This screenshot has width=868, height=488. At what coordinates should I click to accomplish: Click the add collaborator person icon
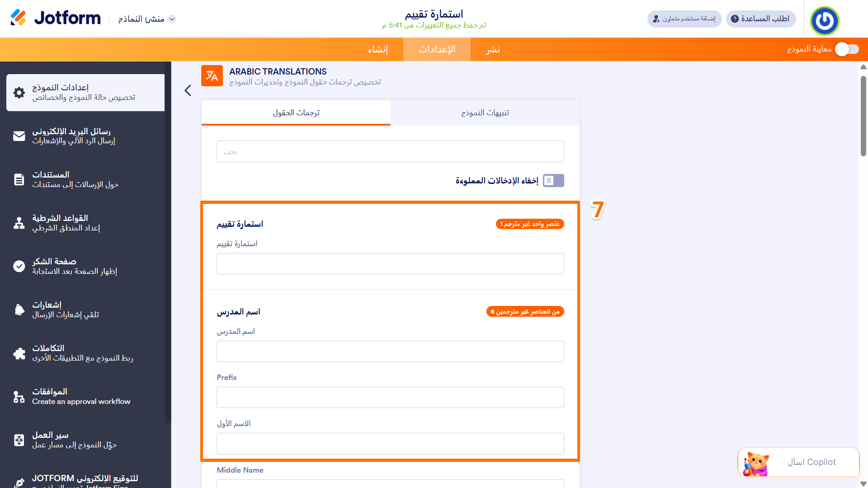656,19
